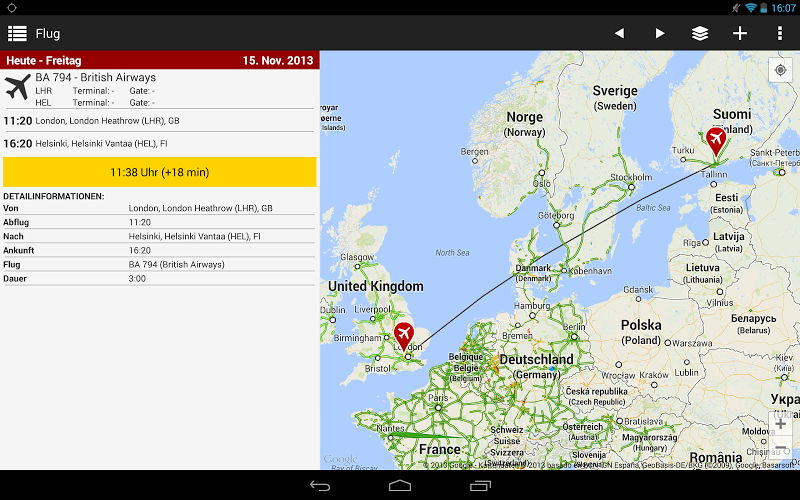Go to next day with right arrow
Viewport: 800px width, 500px height.
pos(660,34)
